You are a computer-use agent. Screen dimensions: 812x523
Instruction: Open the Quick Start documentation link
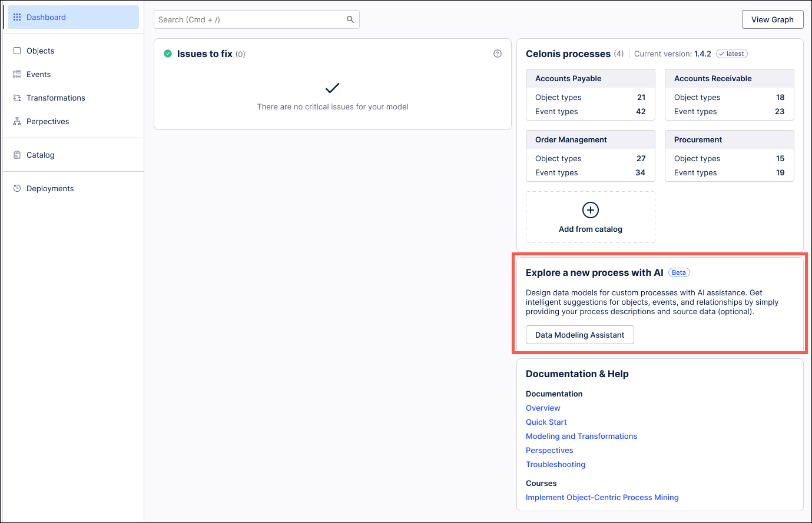(546, 422)
